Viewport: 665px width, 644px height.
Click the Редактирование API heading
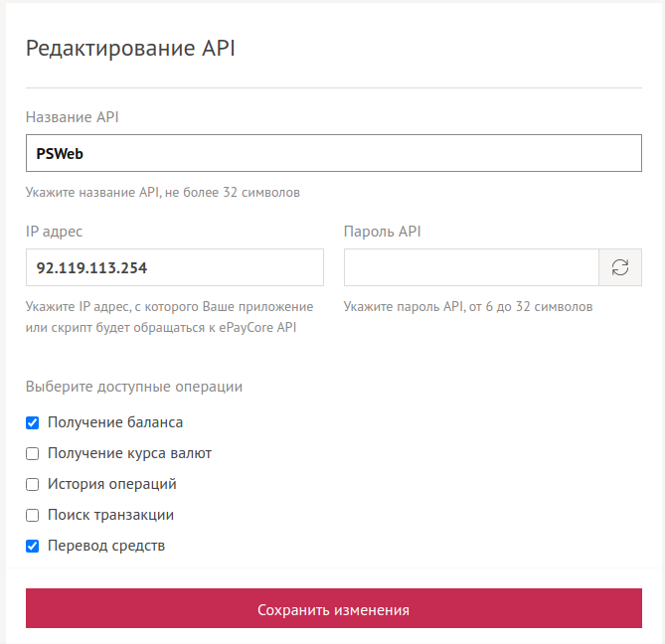(130, 48)
